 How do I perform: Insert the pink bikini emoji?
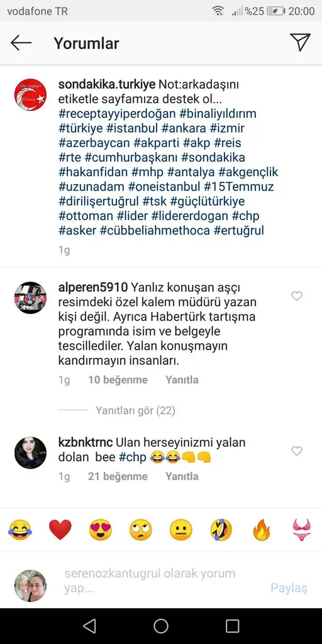[301, 530]
